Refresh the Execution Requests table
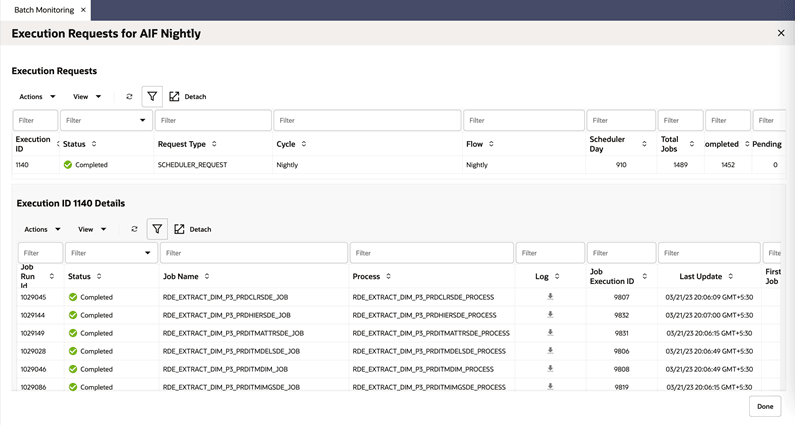This screenshot has width=795, height=425. click(x=129, y=96)
